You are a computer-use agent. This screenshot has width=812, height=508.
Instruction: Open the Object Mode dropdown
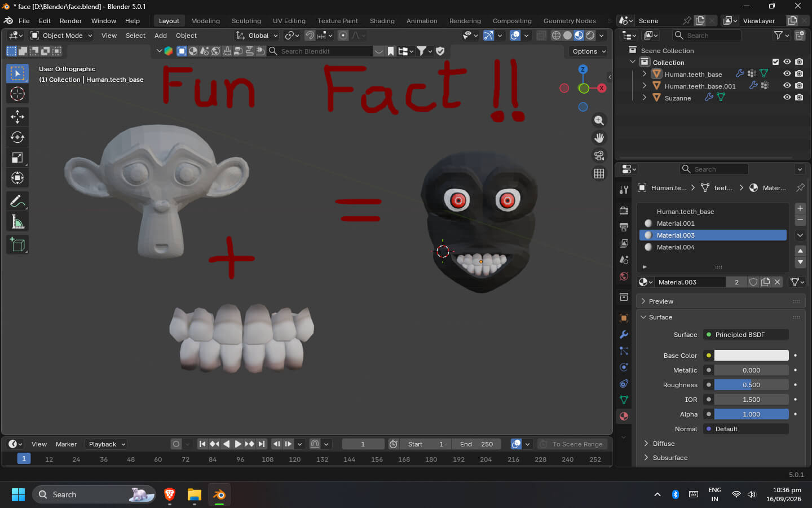[x=61, y=35]
